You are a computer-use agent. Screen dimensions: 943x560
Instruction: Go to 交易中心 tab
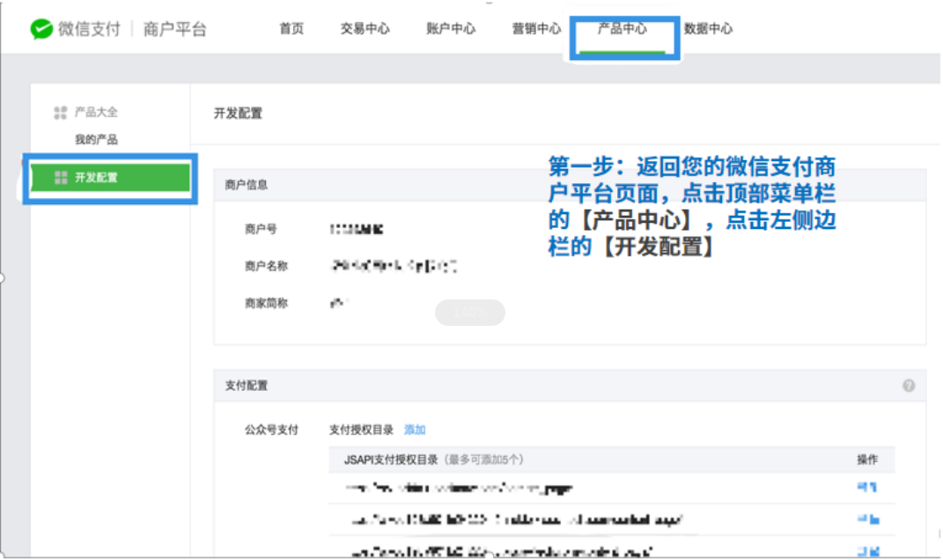[x=365, y=28]
